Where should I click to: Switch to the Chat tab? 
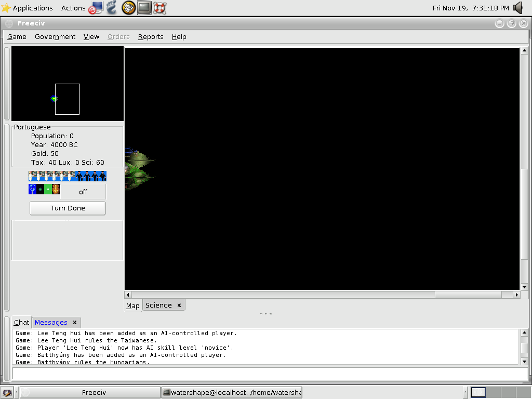(x=21, y=322)
